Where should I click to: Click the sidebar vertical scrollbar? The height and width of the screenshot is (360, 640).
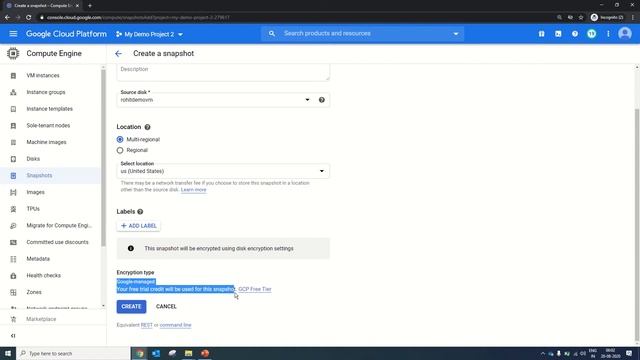tap(103, 157)
